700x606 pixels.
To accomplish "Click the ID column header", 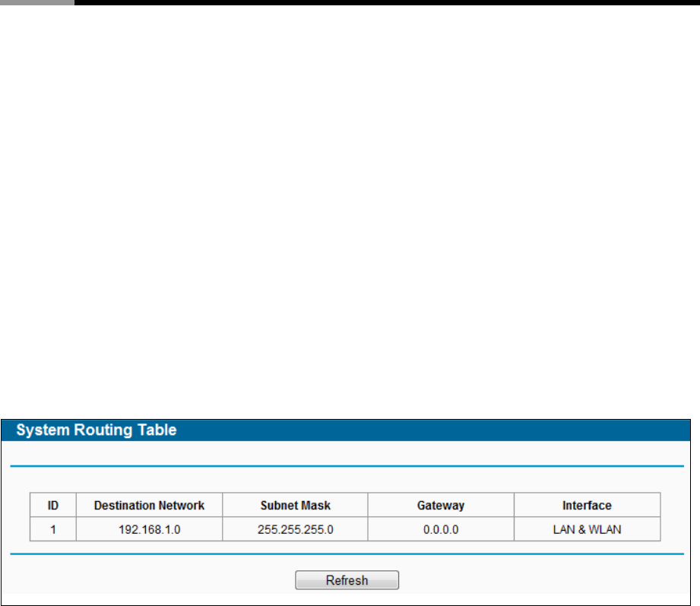I will coord(53,505).
